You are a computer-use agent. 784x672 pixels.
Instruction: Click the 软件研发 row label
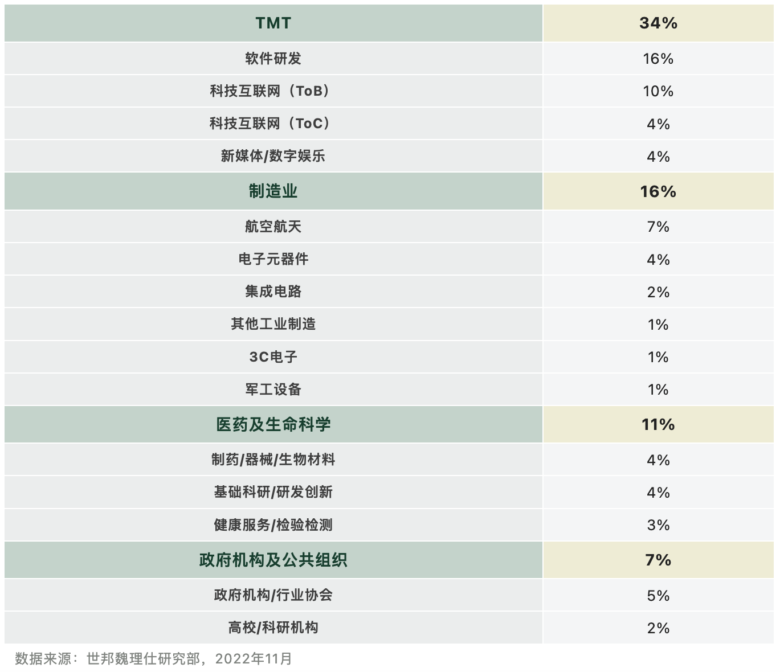tap(273, 59)
